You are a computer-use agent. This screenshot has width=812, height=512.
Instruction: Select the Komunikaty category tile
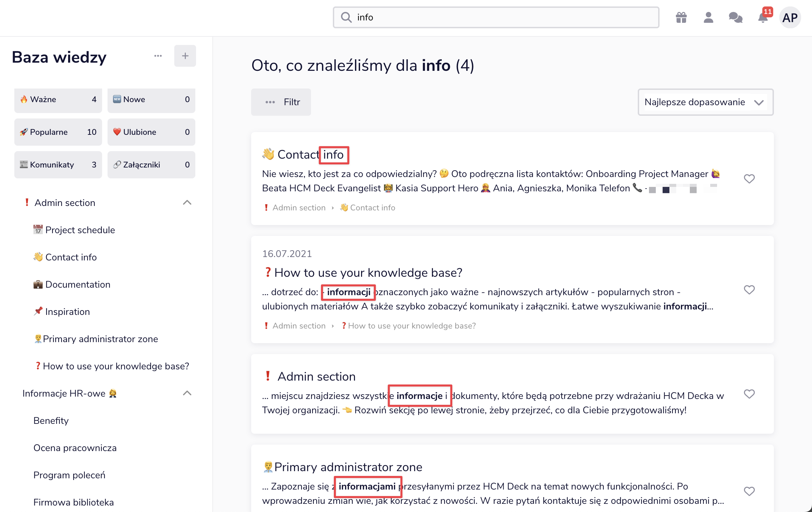point(58,165)
